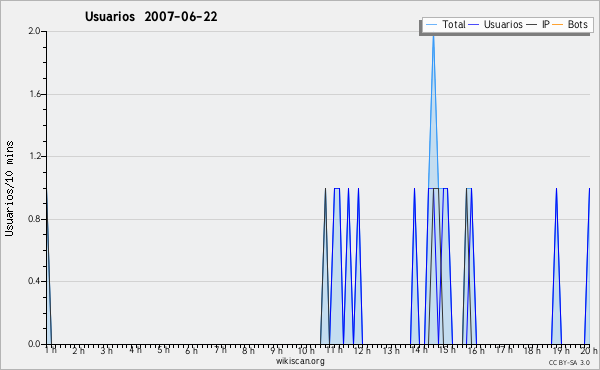Click the '10 h' x-axis label
The image size is (600, 370).
306,350
